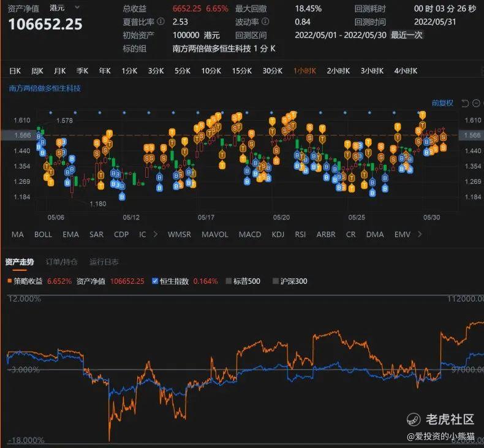Open the 订单/持仓 tab
Screen dimensions: 484x448
(61, 262)
